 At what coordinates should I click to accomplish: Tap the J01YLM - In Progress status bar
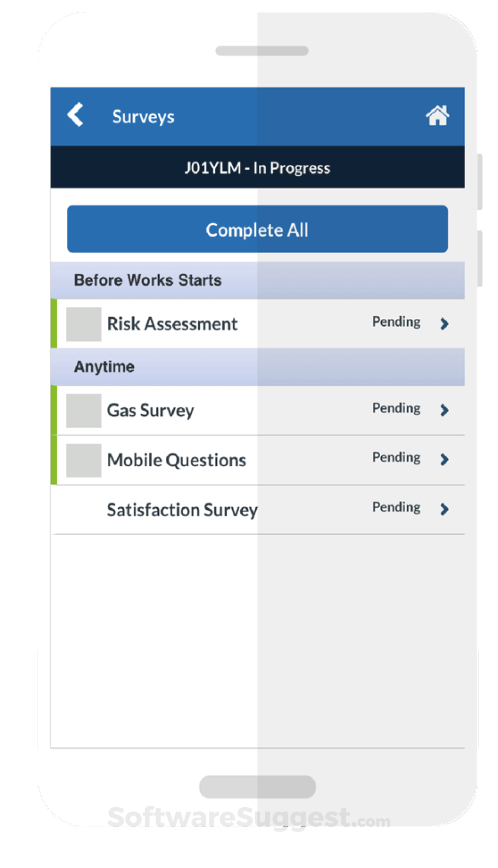click(x=257, y=168)
